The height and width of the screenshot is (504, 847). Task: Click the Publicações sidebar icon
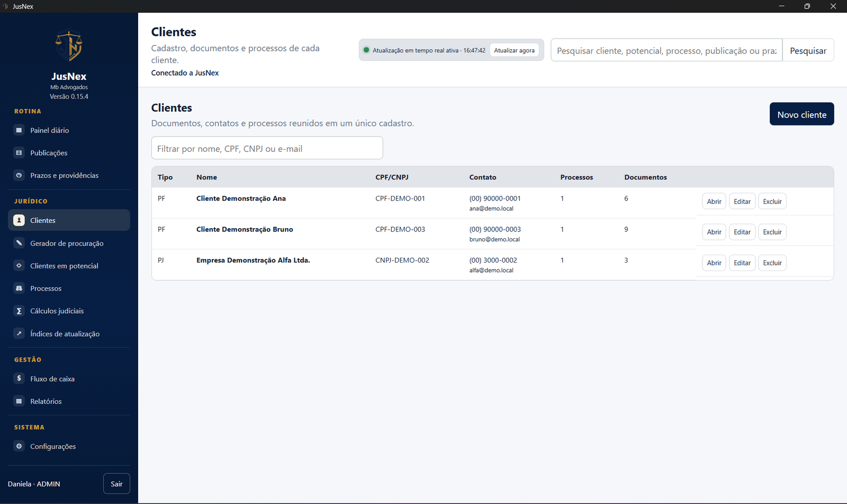(x=19, y=153)
